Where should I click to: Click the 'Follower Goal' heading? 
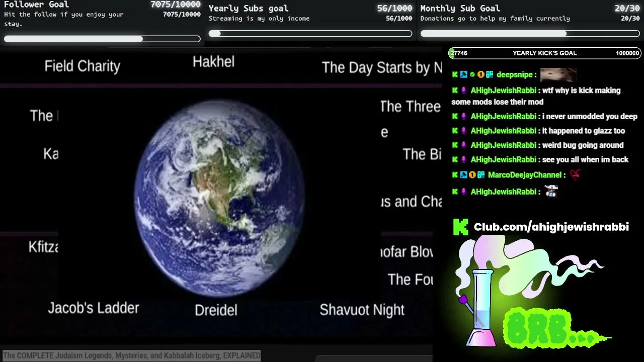tap(36, 5)
